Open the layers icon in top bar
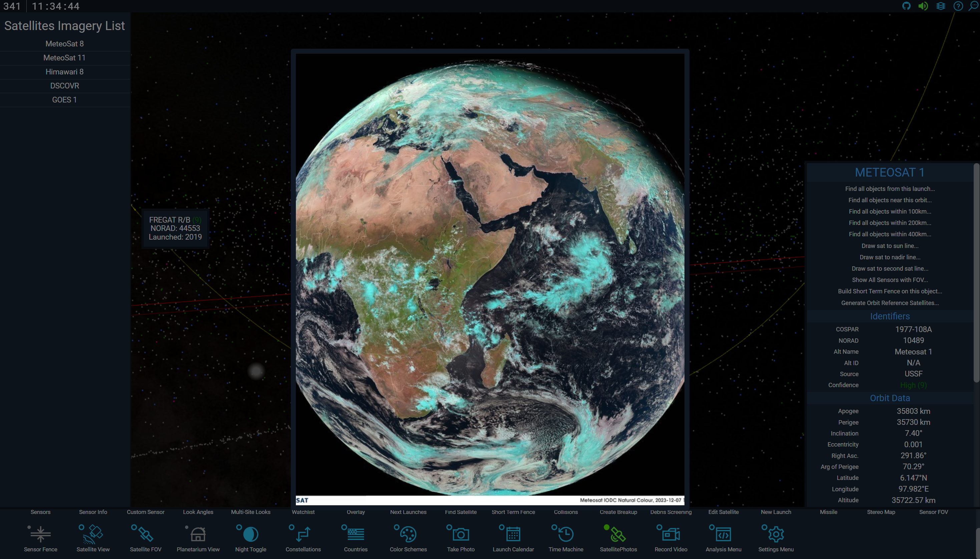Image resolution: width=980 pixels, height=559 pixels. tap(941, 6)
